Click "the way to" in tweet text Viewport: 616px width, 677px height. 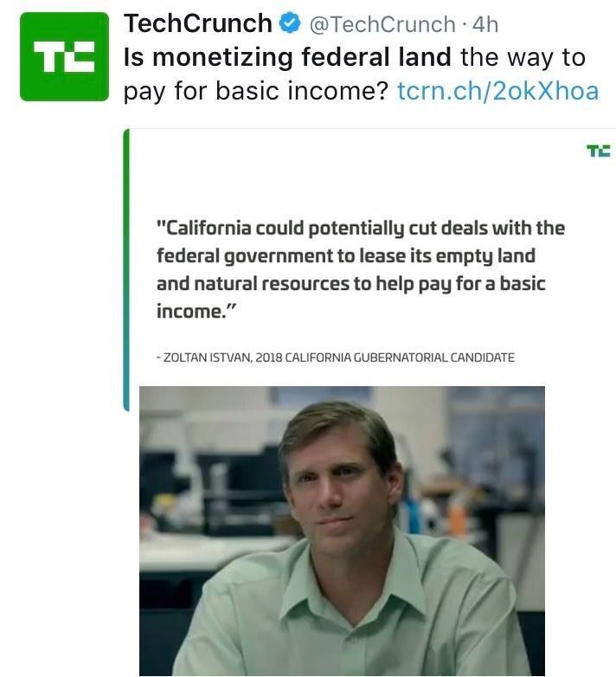(x=523, y=57)
